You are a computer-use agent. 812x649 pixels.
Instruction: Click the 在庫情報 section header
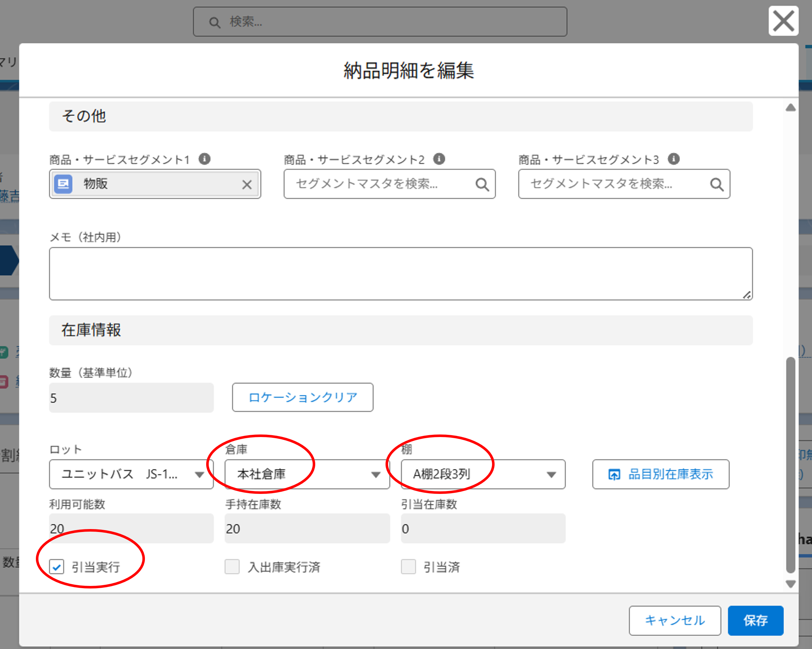(x=401, y=330)
